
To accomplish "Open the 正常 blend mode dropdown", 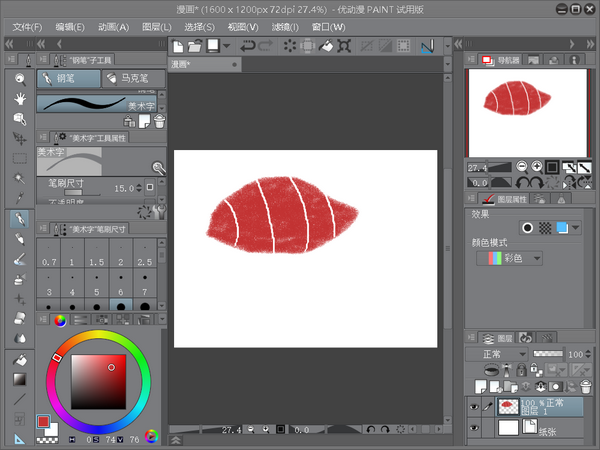I will [494, 354].
